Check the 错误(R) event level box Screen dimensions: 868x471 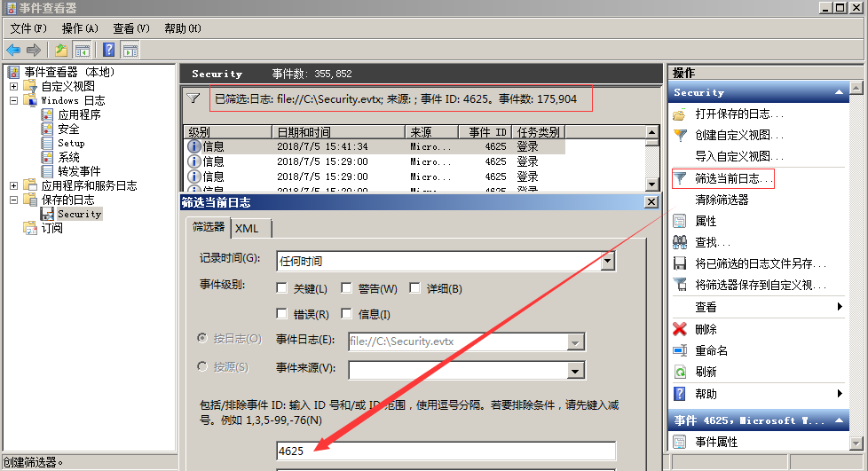click(x=282, y=314)
